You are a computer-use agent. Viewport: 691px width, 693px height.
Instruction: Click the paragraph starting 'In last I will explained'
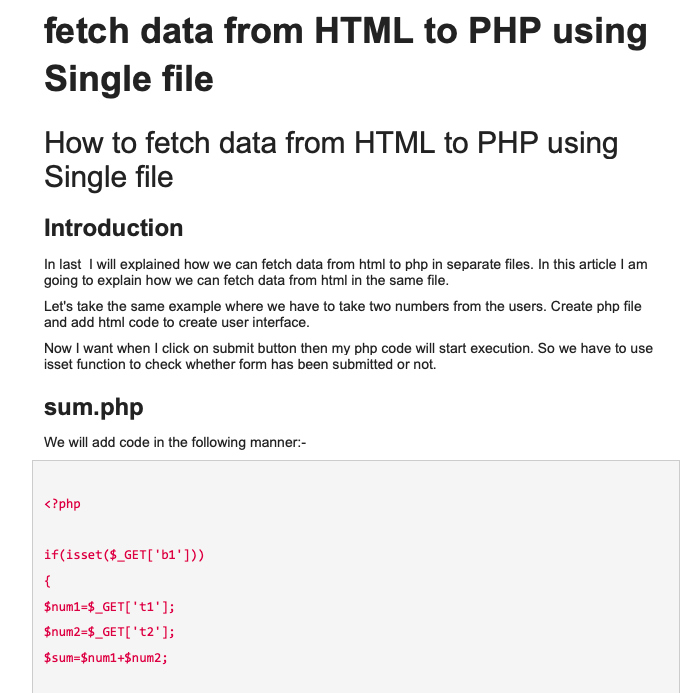tap(345, 272)
